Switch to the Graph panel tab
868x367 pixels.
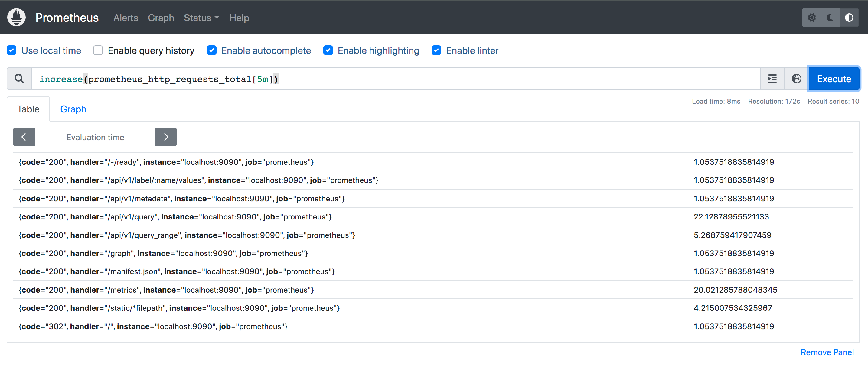[x=73, y=109]
